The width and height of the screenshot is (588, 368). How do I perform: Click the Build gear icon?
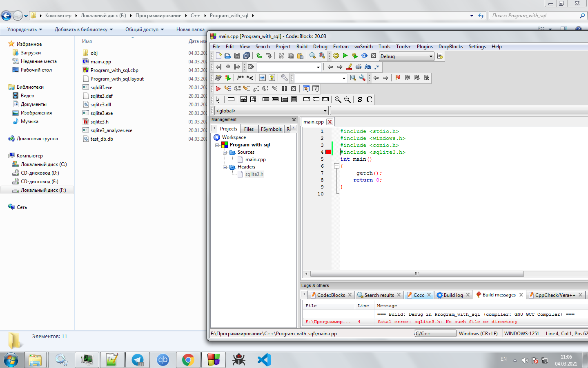pos(336,56)
